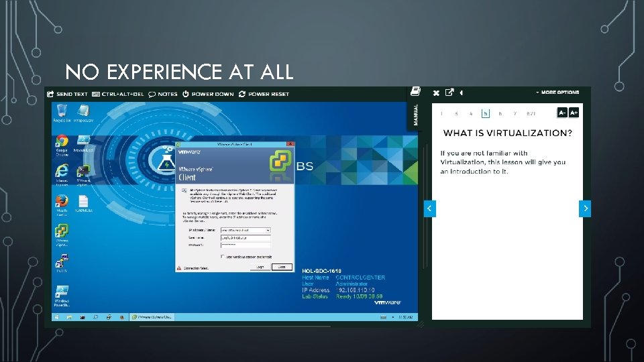Image resolution: width=644 pixels, height=362 pixels.
Task: Open the NOTES panel
Action: [163, 94]
